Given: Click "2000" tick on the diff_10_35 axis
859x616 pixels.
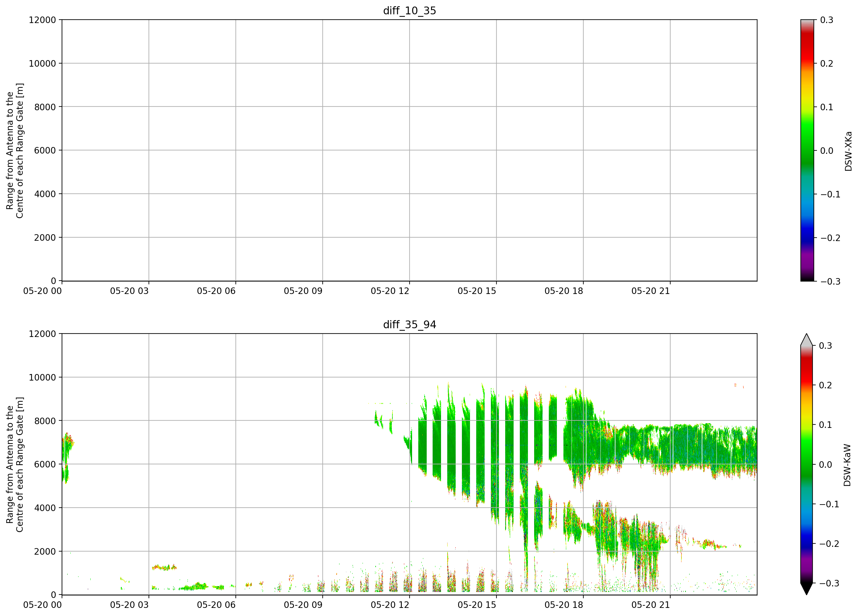Looking at the screenshot, I should pos(45,237).
